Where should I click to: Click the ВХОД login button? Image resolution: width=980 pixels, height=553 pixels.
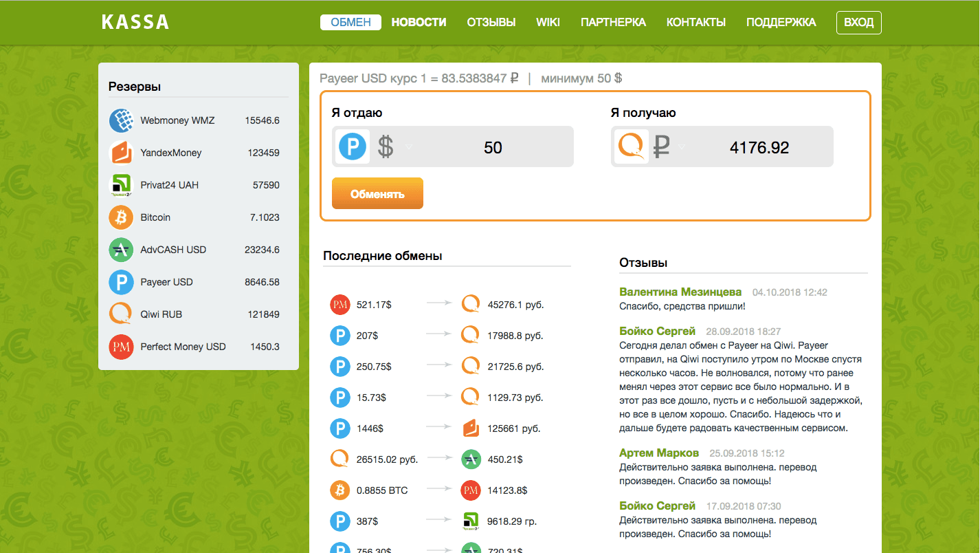tap(858, 22)
